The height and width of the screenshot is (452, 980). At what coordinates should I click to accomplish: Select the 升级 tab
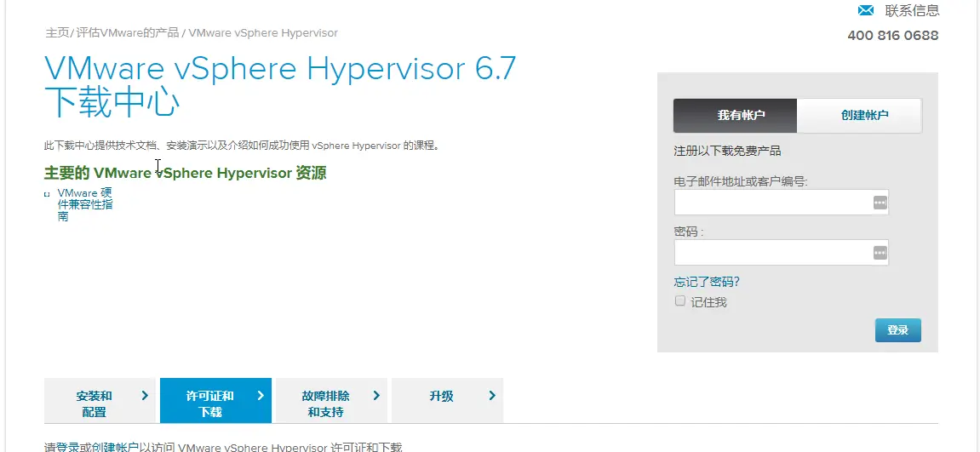pyautogui.click(x=447, y=401)
